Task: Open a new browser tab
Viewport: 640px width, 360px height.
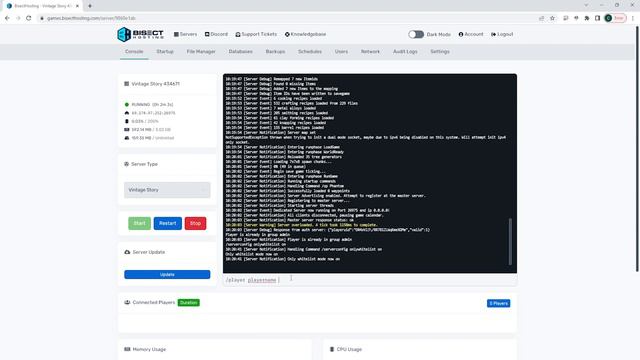Action: (90, 6)
